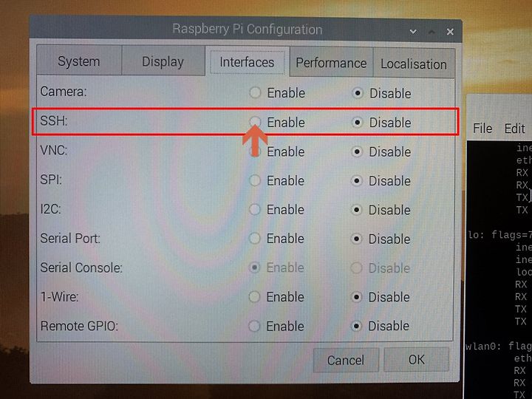Enable the Serial Port
This screenshot has width=532, height=399.
pyautogui.click(x=254, y=239)
